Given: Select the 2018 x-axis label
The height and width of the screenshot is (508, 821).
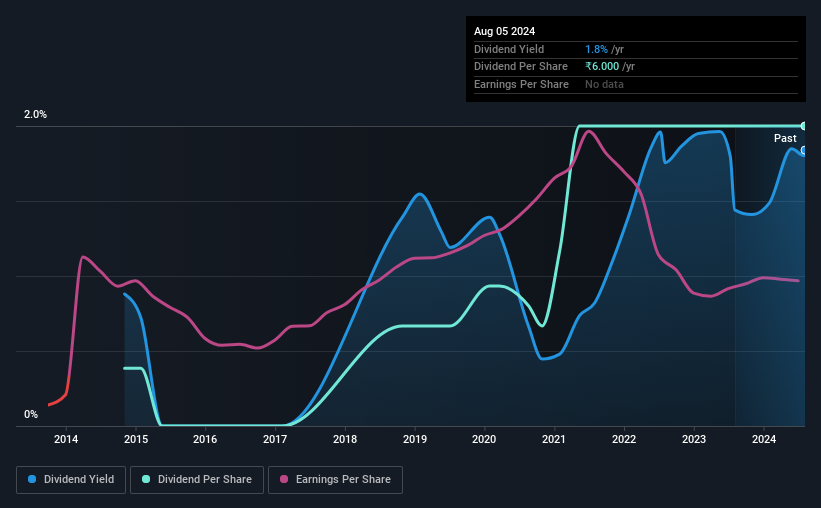Looking at the screenshot, I should [345, 439].
